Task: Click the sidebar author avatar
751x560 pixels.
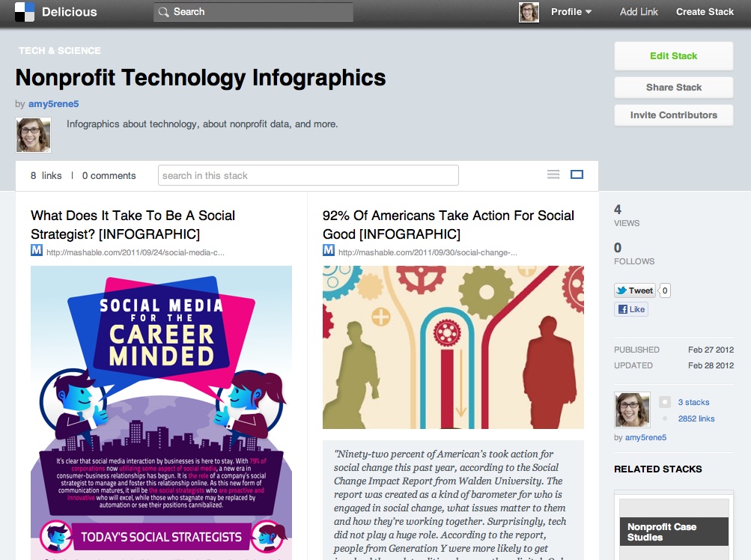Action: click(x=632, y=410)
